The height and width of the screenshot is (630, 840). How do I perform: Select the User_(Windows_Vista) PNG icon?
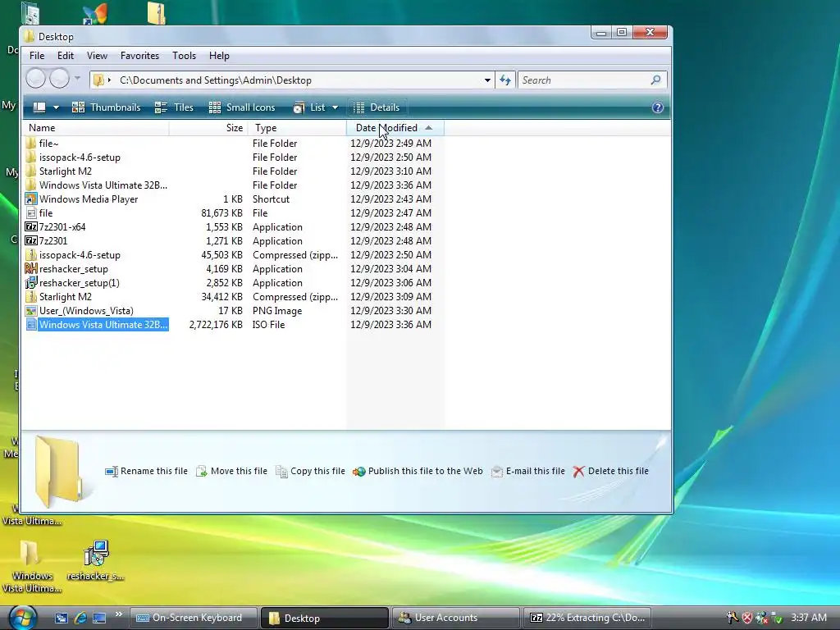point(31,311)
